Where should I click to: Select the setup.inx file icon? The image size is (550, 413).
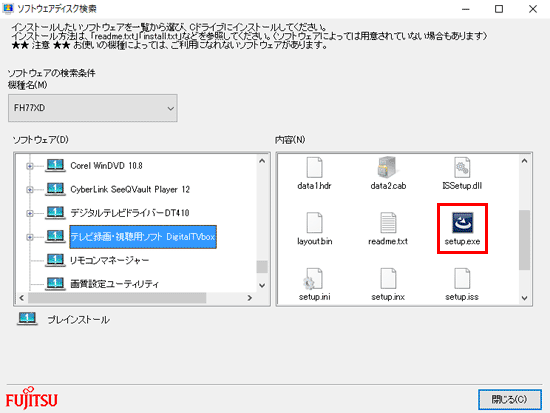point(388,279)
